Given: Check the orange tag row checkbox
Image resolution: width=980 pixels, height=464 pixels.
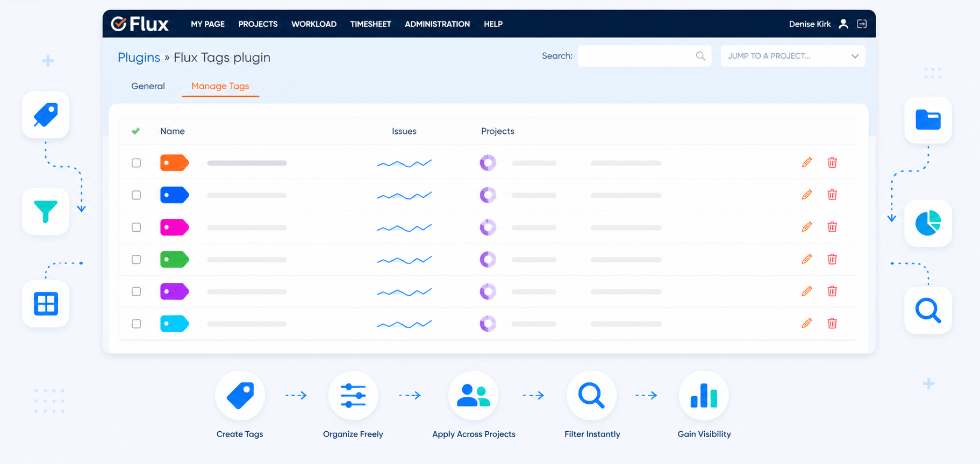Looking at the screenshot, I should [137, 163].
